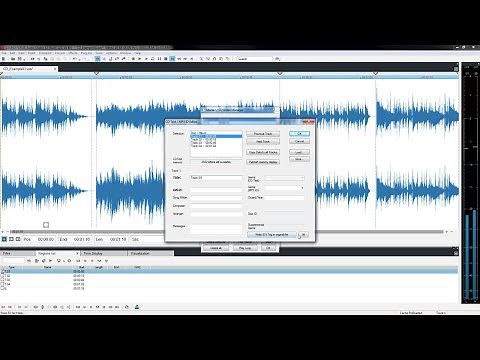Click Next Track in the dialog
Image resolution: width=480 pixels, height=360 pixels.
click(263, 142)
